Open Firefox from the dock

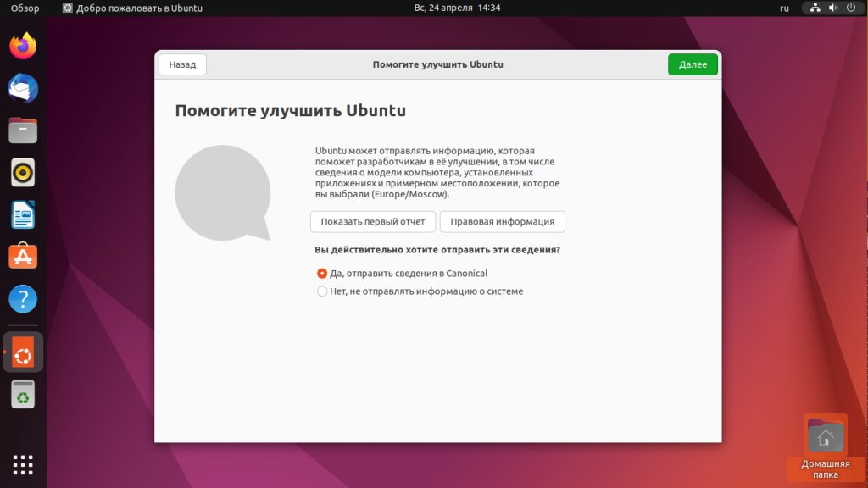click(x=23, y=46)
